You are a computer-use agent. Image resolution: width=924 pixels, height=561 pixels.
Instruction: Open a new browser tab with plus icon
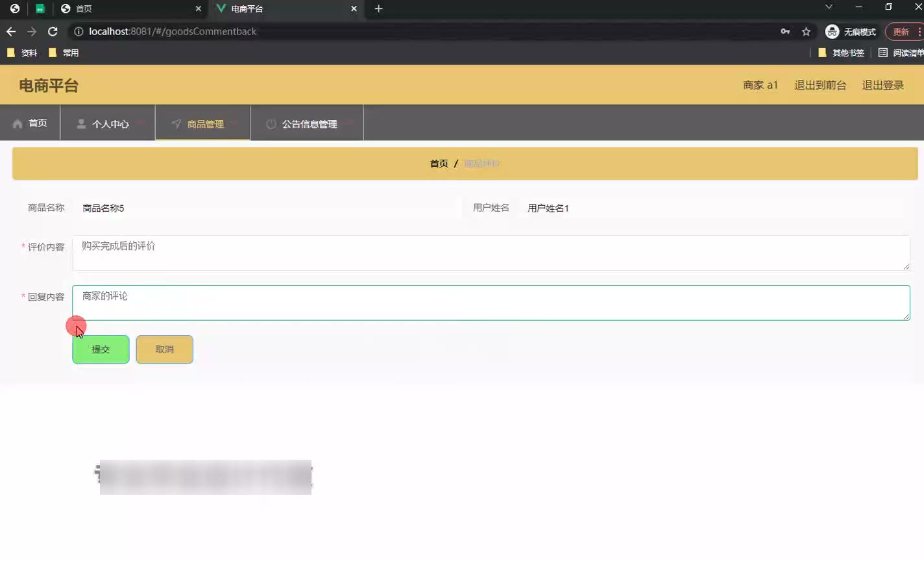[x=378, y=8]
